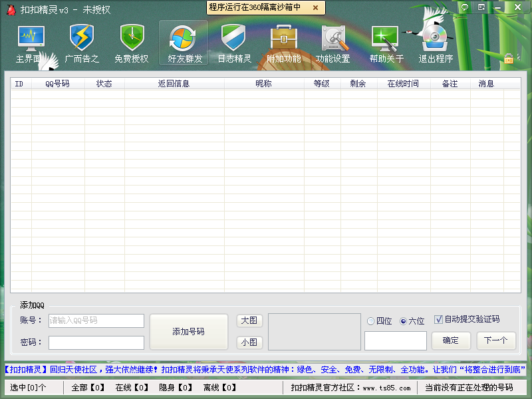The image size is (532, 399).
Task: Click the 隐身【0】 status entry
Action: 176,388
